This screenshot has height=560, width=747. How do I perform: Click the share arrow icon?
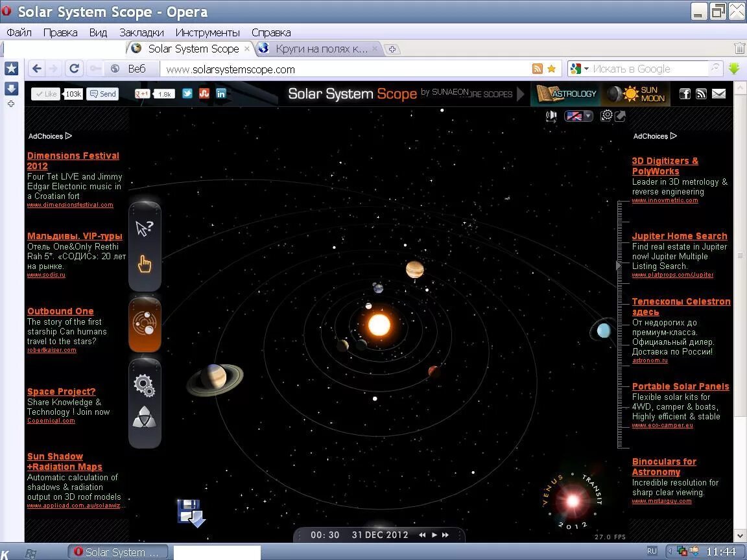(x=620, y=116)
